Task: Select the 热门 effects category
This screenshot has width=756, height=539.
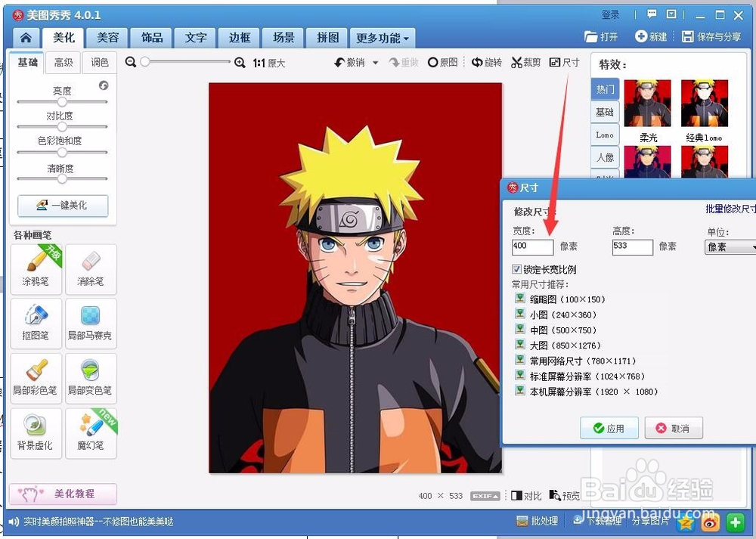Action: tap(605, 89)
